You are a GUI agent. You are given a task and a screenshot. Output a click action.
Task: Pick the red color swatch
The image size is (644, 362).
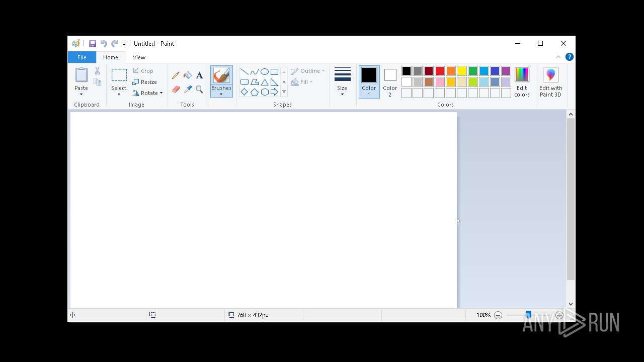click(440, 71)
